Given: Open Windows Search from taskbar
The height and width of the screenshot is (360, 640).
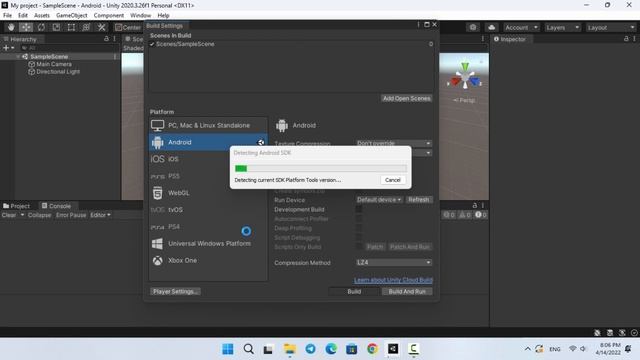Looking at the screenshot, I should (248, 349).
